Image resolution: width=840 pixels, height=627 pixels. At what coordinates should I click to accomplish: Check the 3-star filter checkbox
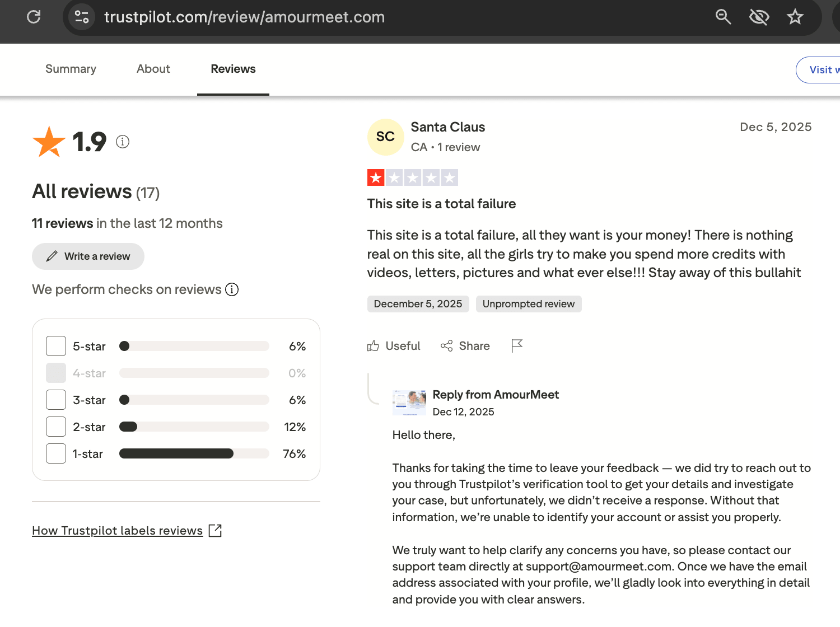[56, 400]
